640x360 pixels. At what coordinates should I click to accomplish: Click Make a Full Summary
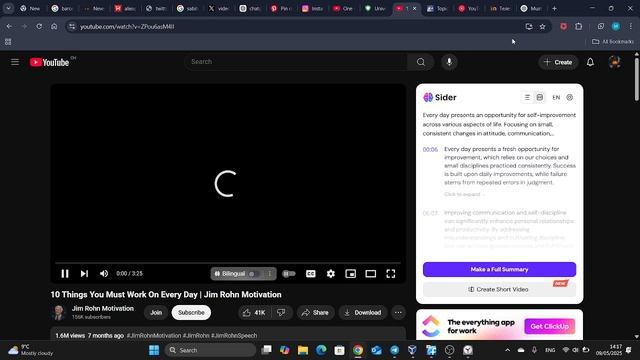499,269
